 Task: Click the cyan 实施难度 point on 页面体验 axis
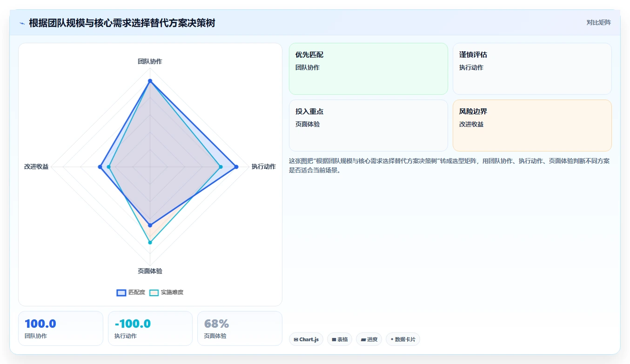(x=150, y=242)
